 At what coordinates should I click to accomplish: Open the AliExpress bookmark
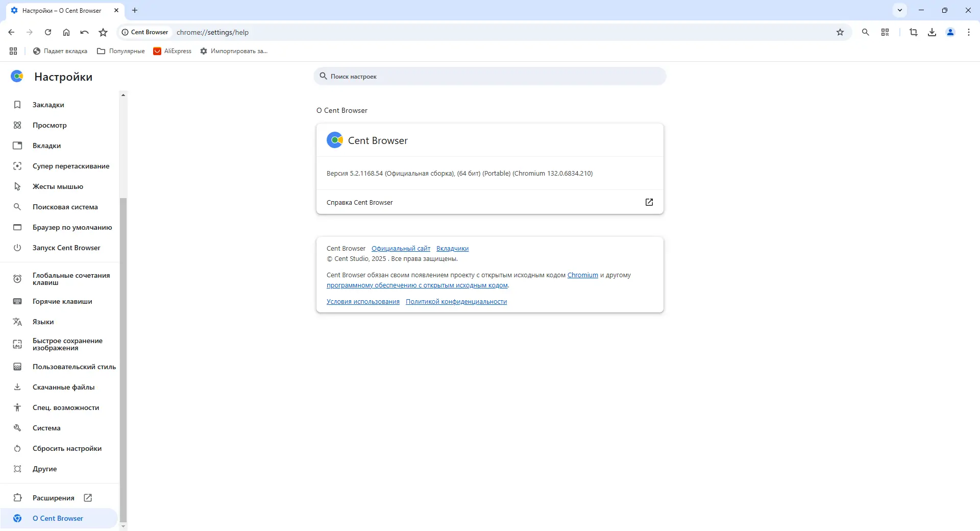173,51
